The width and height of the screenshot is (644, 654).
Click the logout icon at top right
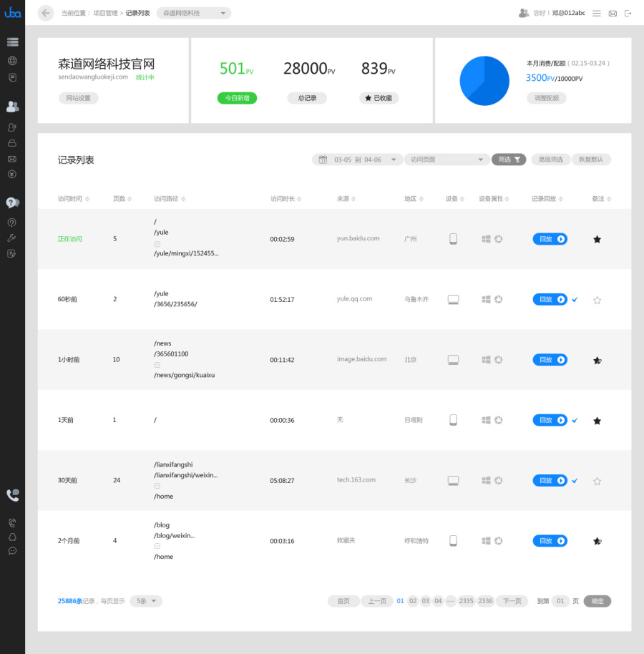[628, 13]
